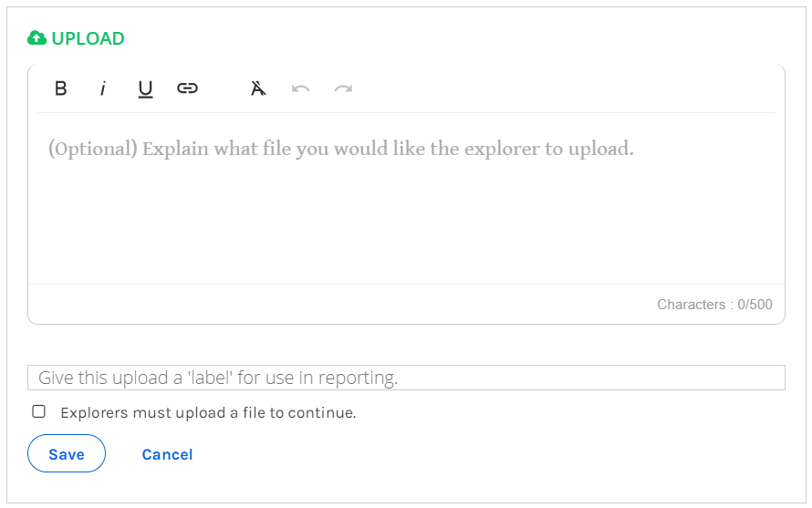Viewport: 812px width, 508px height.
Task: Click the green UPLOAD heading text
Action: [x=88, y=38]
